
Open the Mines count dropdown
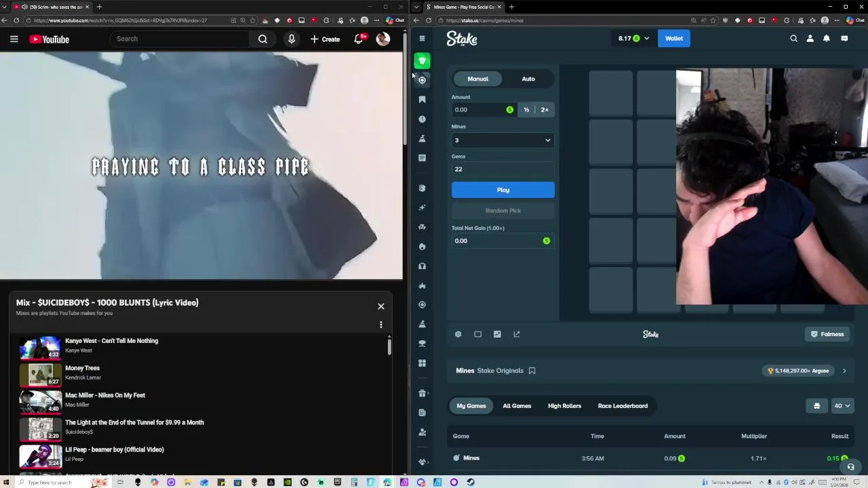(502, 140)
